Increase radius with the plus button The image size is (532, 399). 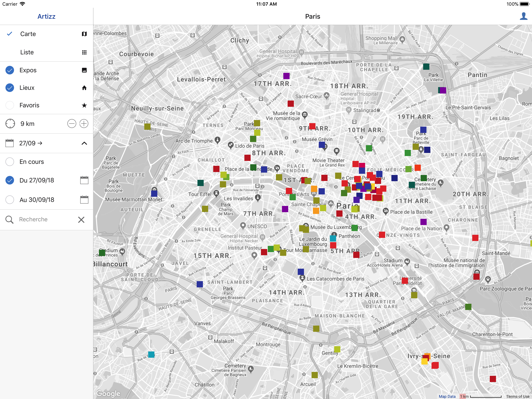point(84,124)
